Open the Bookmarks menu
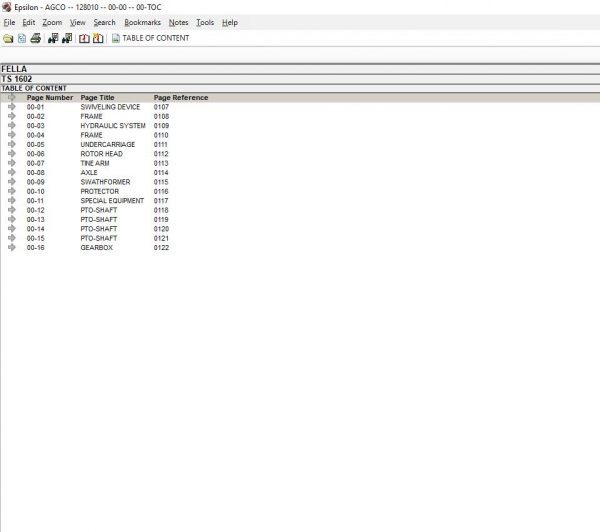 click(142, 23)
